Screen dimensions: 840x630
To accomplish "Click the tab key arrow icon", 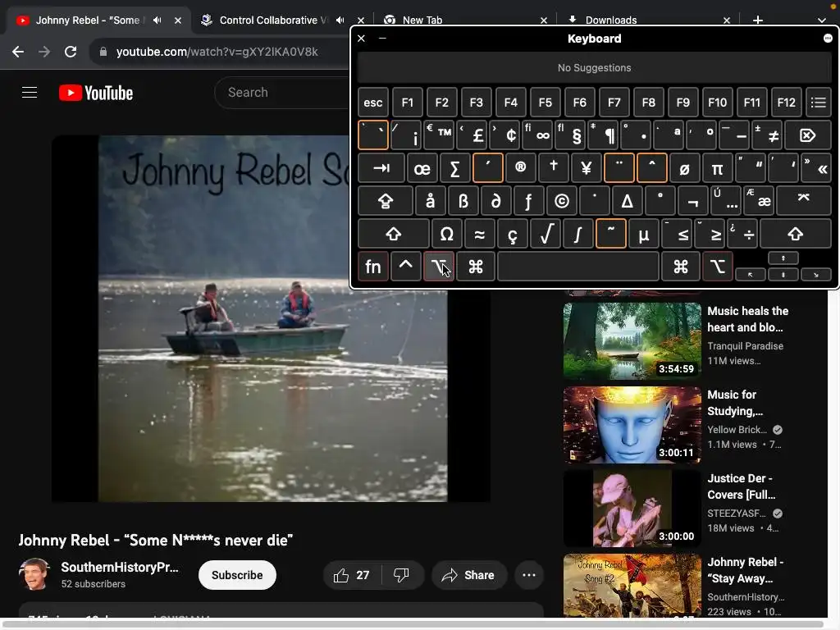I will (381, 168).
